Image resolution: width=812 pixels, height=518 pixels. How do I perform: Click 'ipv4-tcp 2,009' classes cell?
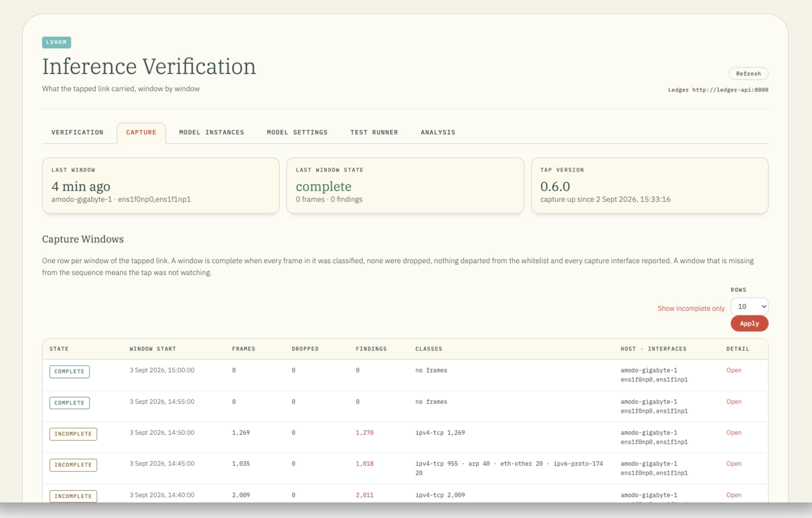pyautogui.click(x=440, y=495)
